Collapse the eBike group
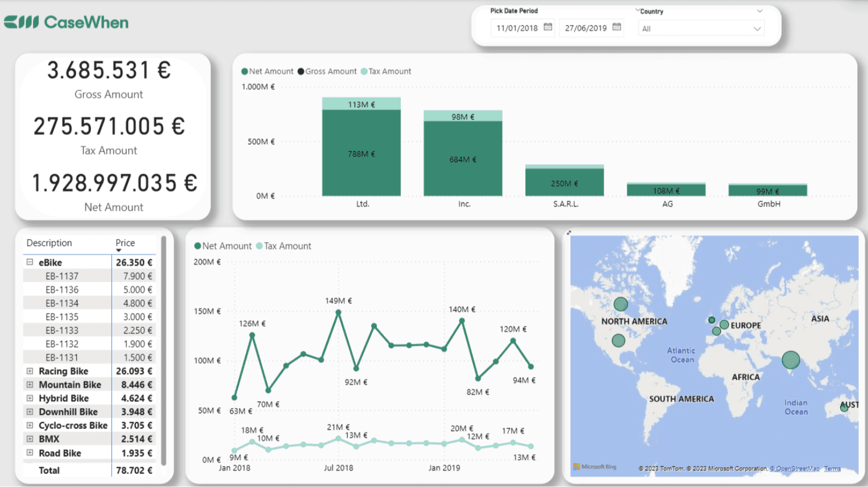This screenshot has height=487, width=868. (31, 262)
